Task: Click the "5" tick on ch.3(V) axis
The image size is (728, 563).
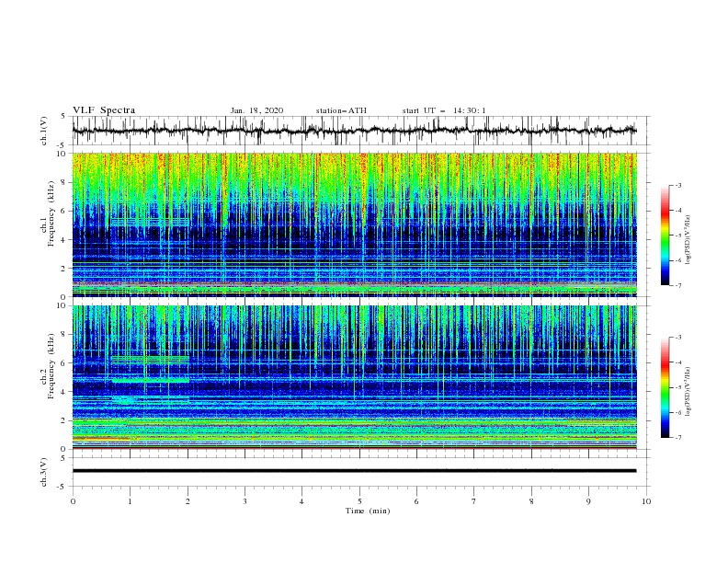Action: coord(64,458)
